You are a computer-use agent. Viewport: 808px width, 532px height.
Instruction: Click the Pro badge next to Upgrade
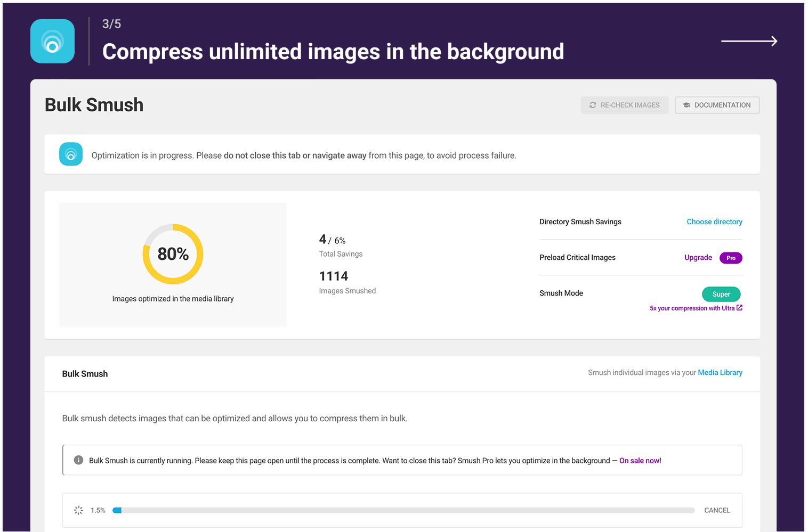(x=731, y=258)
